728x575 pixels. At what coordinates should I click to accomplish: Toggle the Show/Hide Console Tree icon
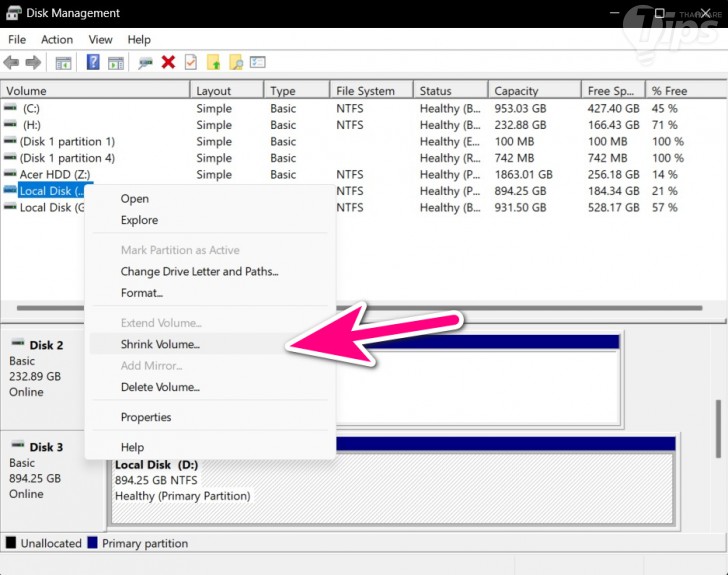(63, 62)
